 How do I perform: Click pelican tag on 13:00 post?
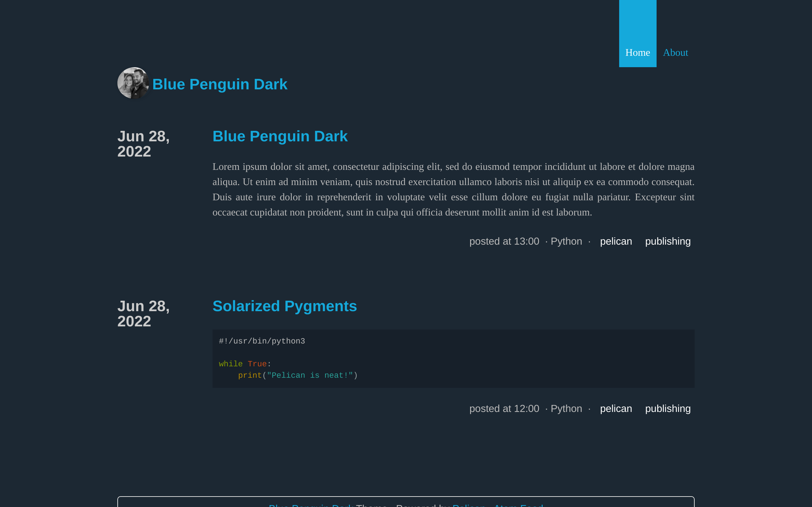616,241
